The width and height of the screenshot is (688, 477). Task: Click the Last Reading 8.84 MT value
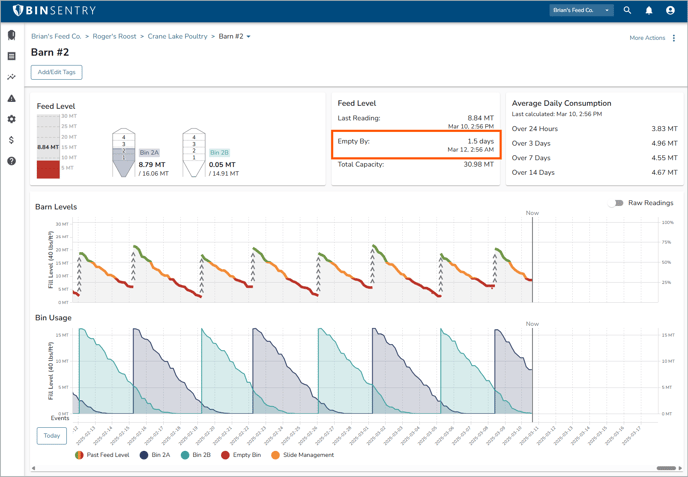pyautogui.click(x=480, y=118)
